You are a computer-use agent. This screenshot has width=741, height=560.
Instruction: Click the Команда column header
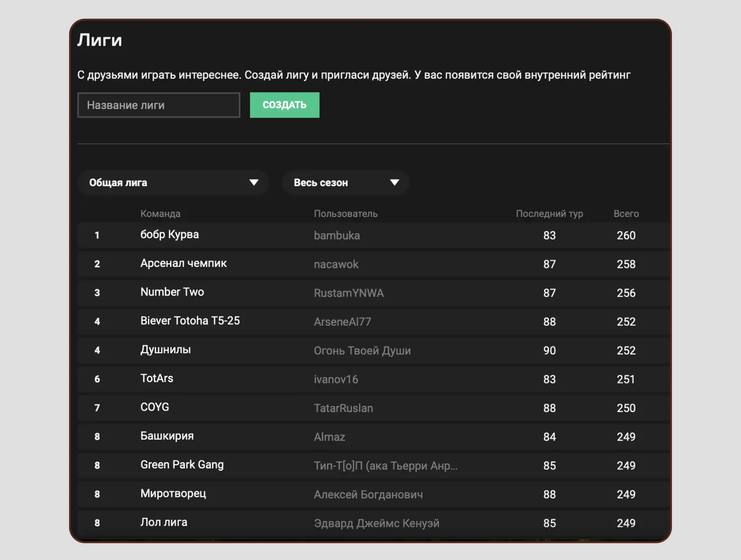click(160, 214)
